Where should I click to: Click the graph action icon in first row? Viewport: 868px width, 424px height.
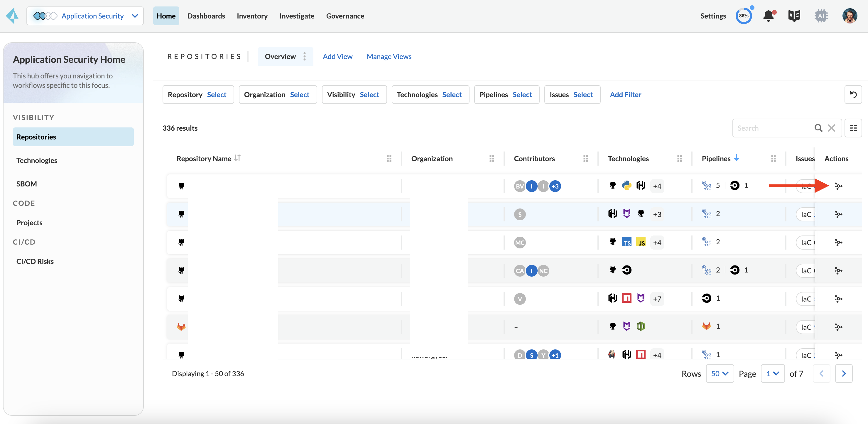pos(838,186)
